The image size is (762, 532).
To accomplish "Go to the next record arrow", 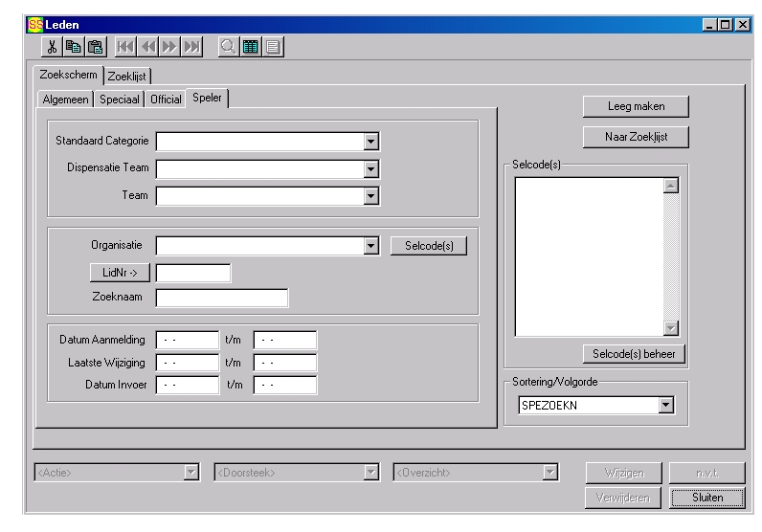I will (x=171, y=45).
